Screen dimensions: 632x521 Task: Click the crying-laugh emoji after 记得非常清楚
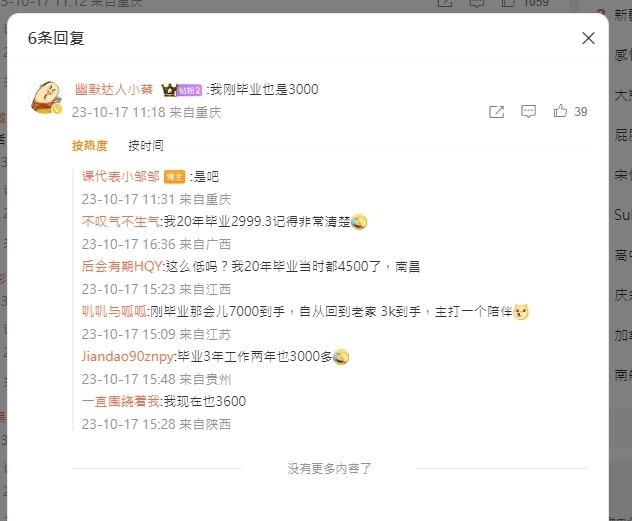click(359, 222)
